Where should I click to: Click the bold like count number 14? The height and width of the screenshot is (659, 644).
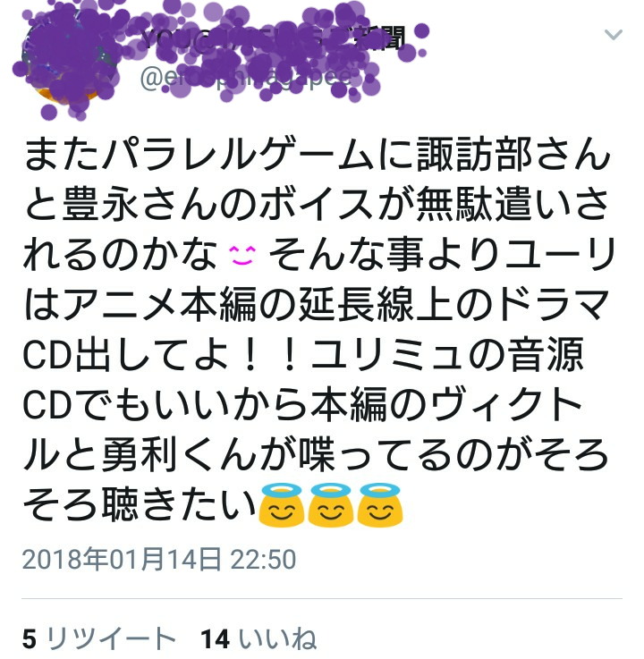[x=216, y=639]
